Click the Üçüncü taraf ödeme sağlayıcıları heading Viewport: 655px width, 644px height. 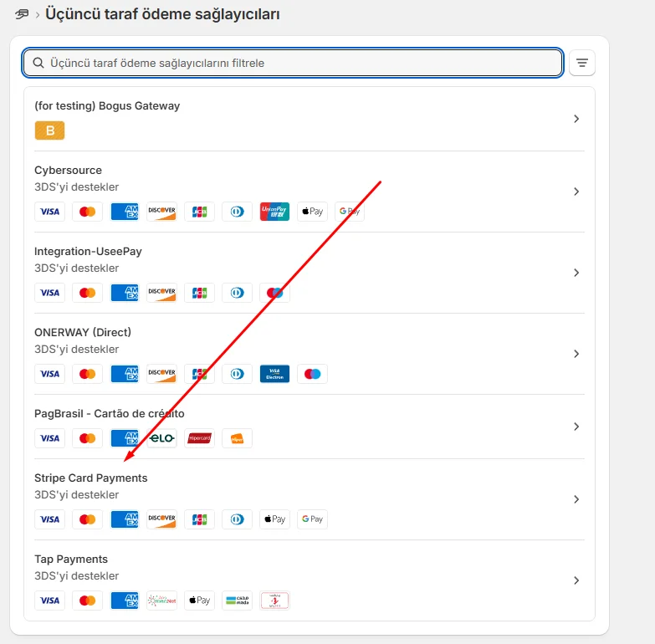[162, 14]
